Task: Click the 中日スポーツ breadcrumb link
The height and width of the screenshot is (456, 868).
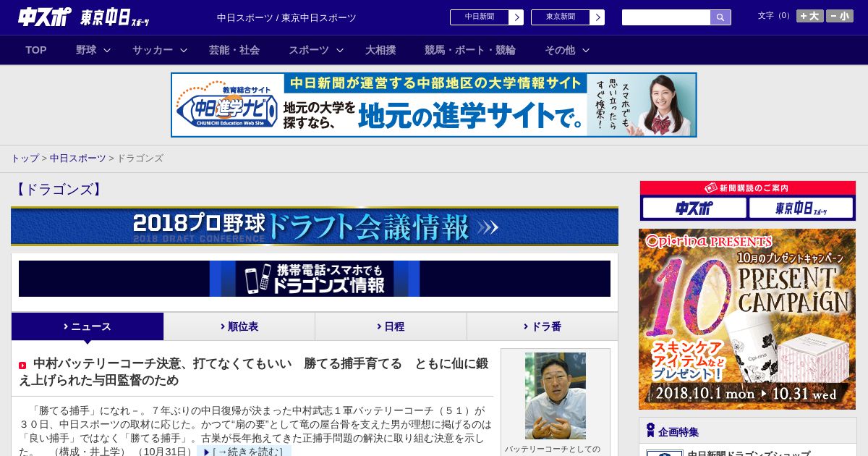Action: tap(78, 158)
